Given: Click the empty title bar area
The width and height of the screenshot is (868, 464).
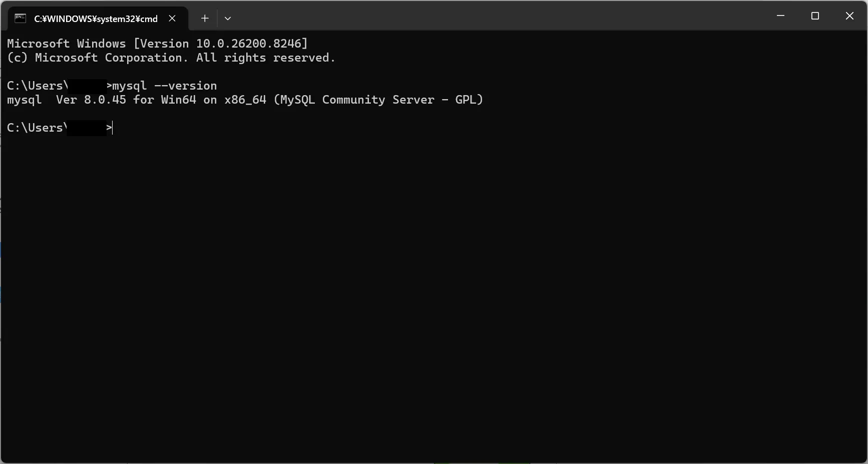Looking at the screenshot, I should [501, 16].
